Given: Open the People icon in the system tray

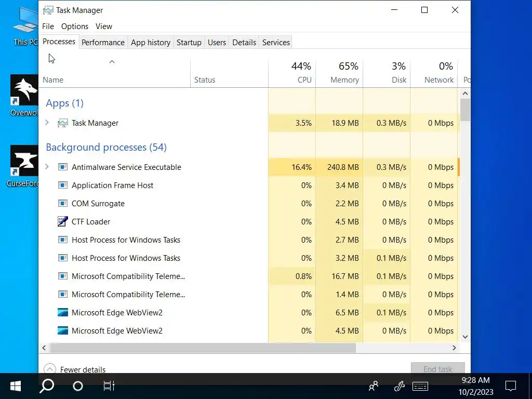Looking at the screenshot, I should 374,386.
